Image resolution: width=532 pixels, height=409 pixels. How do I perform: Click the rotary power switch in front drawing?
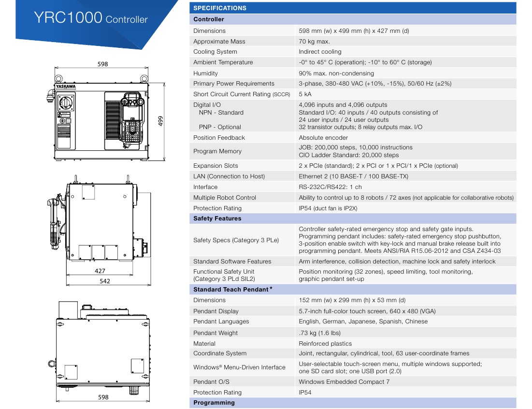click(65, 102)
